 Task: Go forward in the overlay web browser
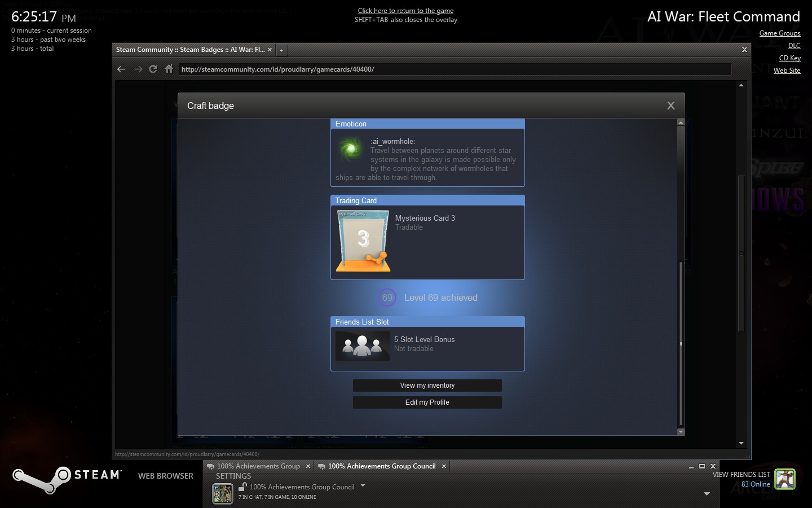[x=138, y=69]
